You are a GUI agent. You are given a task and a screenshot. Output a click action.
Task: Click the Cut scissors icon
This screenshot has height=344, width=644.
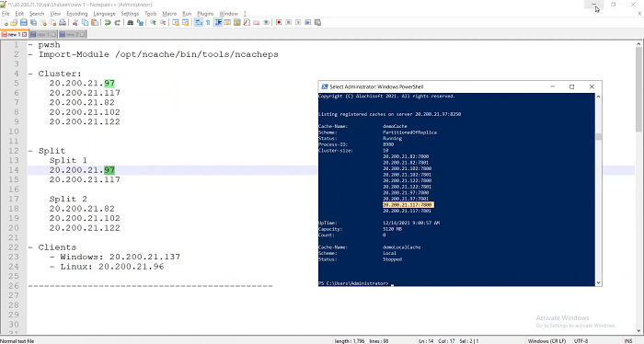[75, 23]
